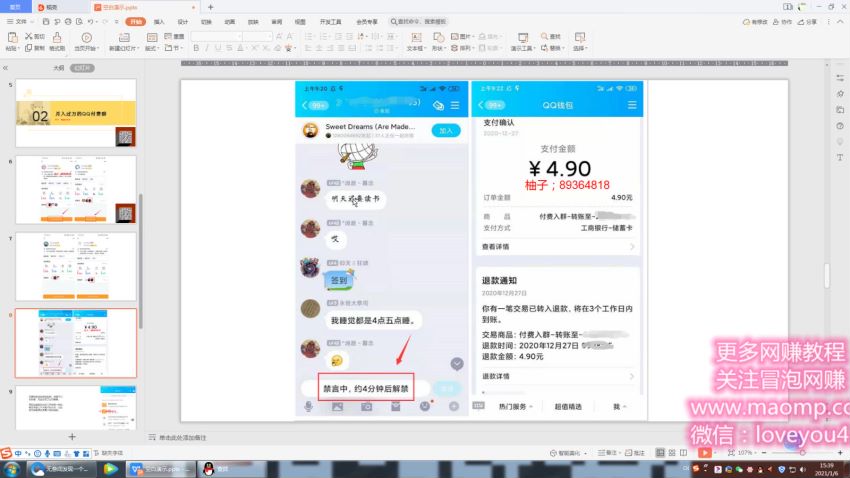Click the undo arrow icon
This screenshot has height=478, width=850.
[90, 22]
